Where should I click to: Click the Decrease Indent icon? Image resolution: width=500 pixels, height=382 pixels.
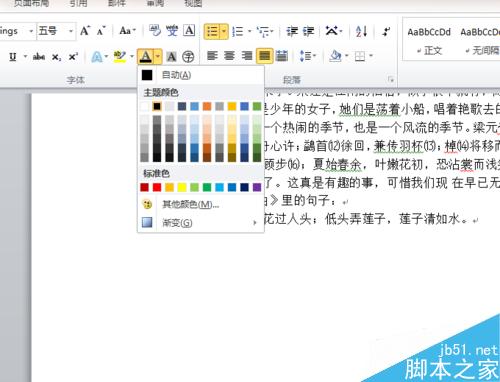tap(292, 32)
